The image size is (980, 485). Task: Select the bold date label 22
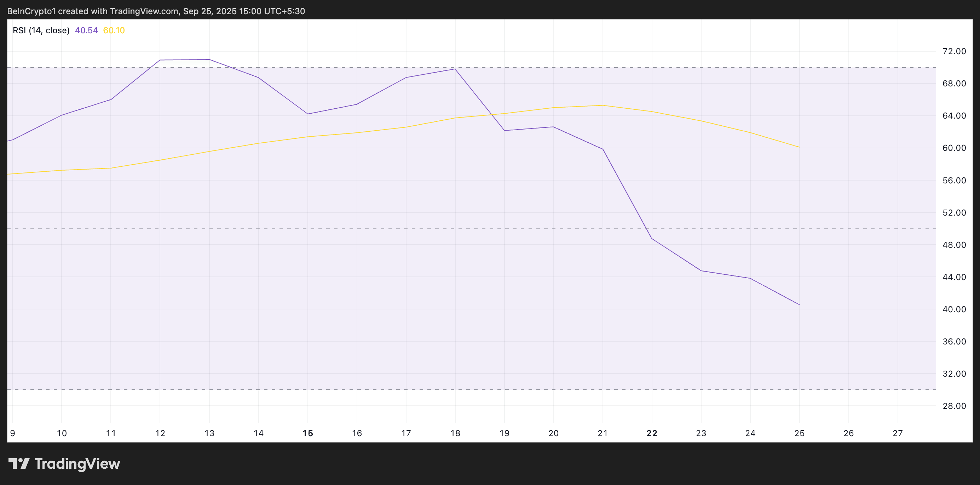651,433
